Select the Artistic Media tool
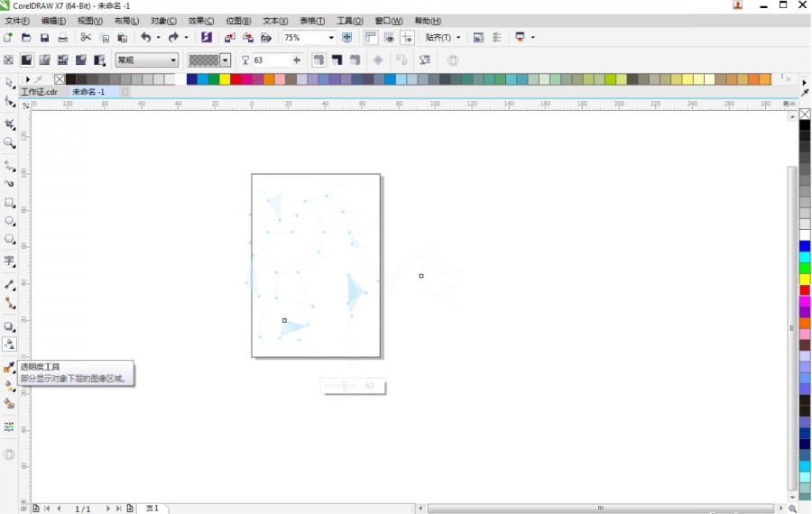Viewport: 812px width, 514px height. point(9,184)
